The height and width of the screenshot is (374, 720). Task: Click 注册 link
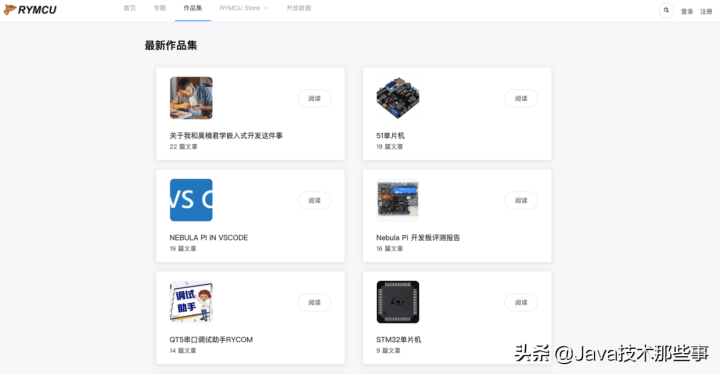(x=706, y=11)
